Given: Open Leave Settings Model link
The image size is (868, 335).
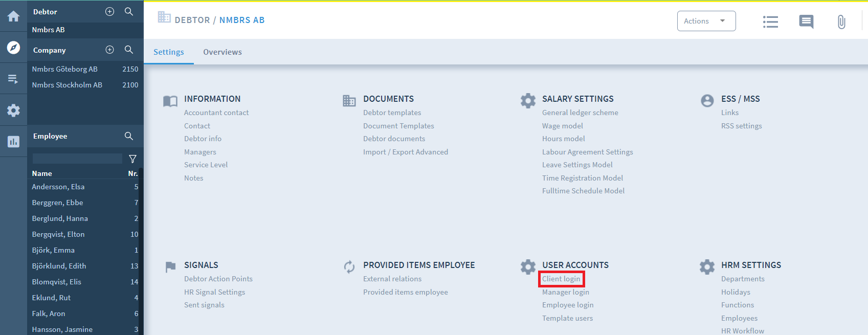Looking at the screenshot, I should [x=577, y=165].
